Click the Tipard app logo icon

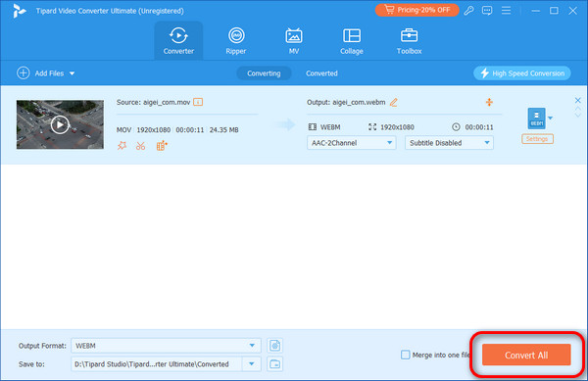coord(19,11)
